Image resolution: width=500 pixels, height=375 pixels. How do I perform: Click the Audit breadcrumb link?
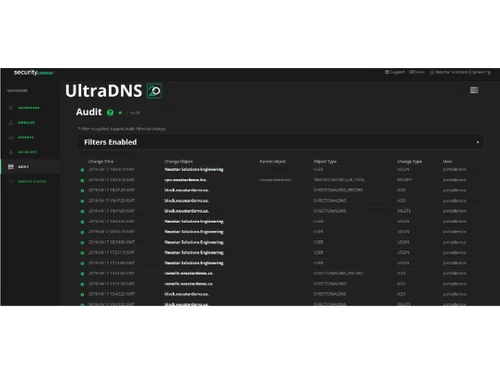[135, 113]
